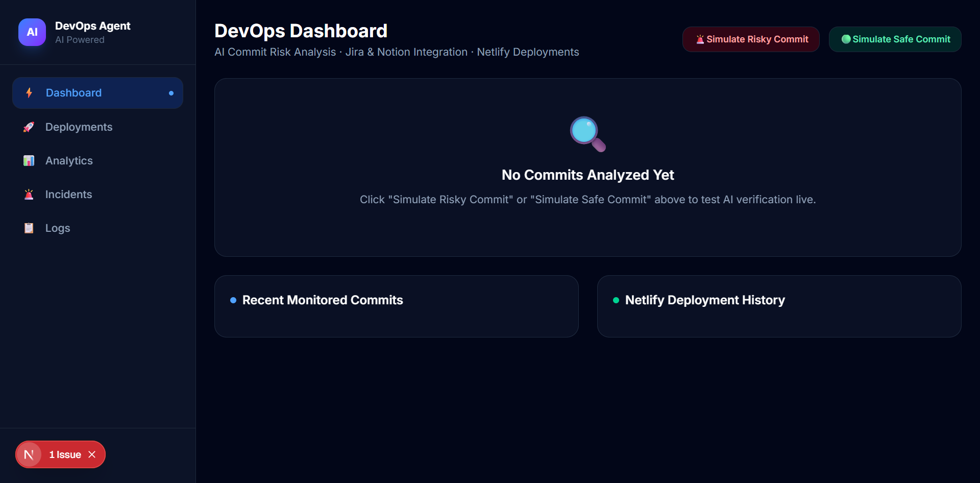Dismiss the 1 Issue badge
This screenshot has width=980, height=483.
(x=92, y=454)
